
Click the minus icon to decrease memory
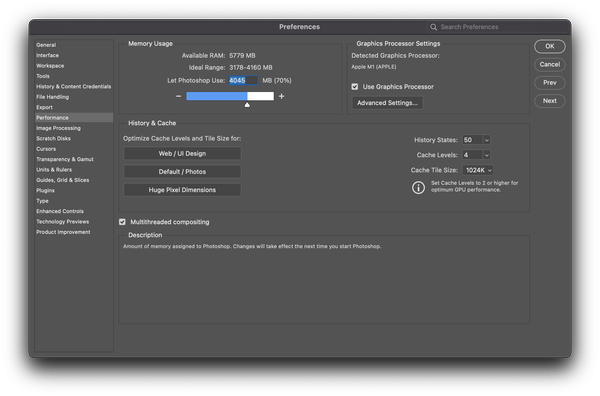(x=178, y=96)
